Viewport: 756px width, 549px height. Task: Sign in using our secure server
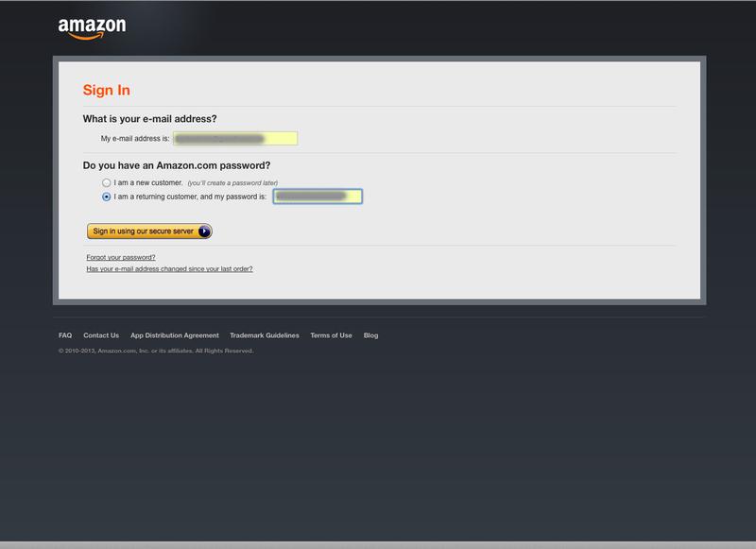(x=149, y=232)
